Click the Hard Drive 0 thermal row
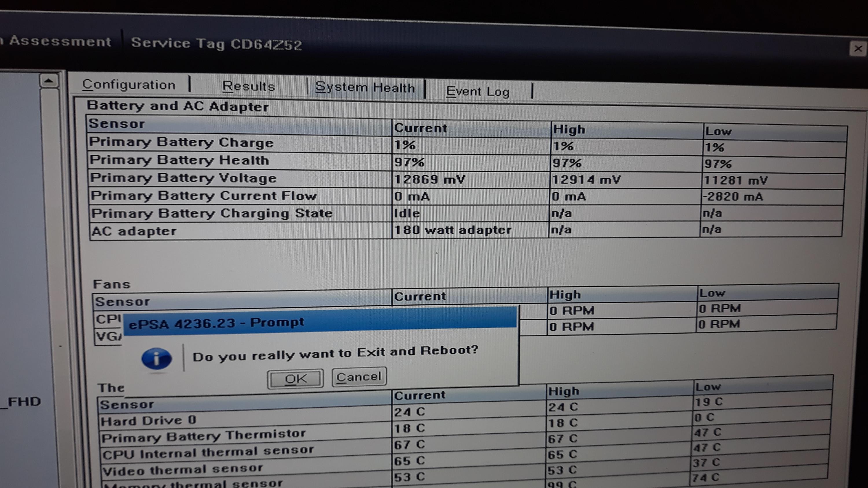 pos(148,421)
